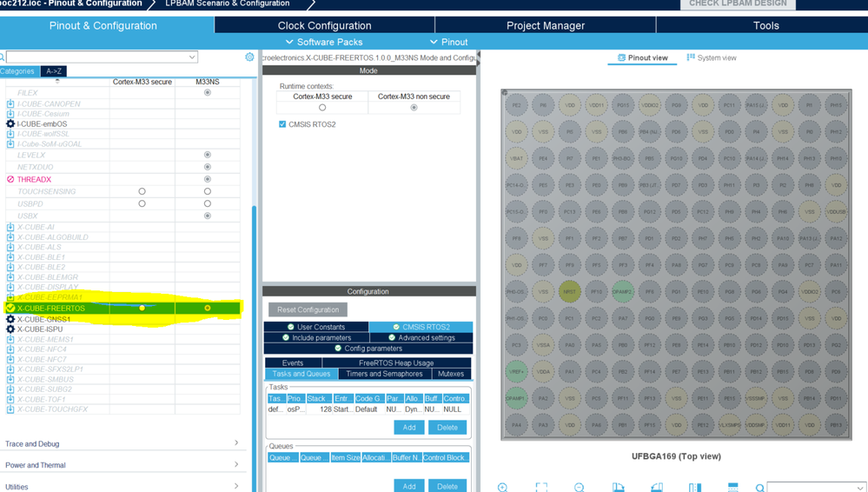Select USBPD M33NS radio button
The width and height of the screenshot is (868, 492).
tap(208, 203)
